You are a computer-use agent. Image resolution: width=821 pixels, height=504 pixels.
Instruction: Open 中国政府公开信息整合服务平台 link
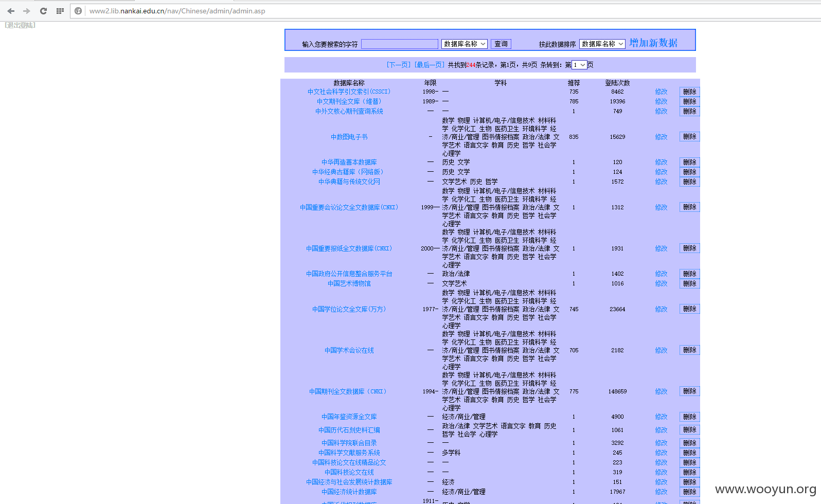click(x=349, y=274)
